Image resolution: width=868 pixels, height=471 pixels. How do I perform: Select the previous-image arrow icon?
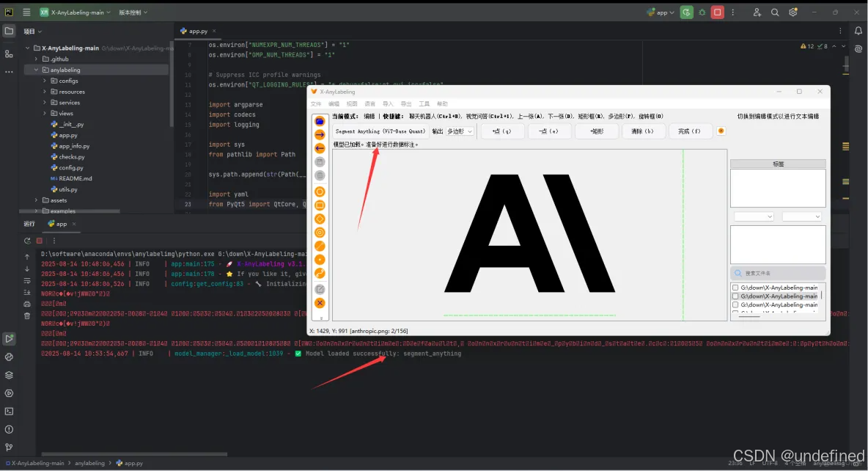[320, 147]
